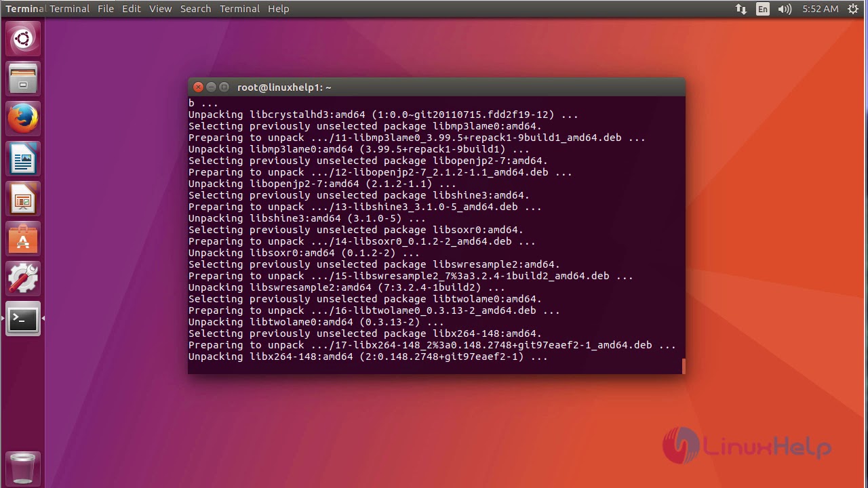The image size is (868, 488).
Task: Click line 'Unpacking libsoxr0:amd64 (0.1.2-2)'
Action: [304, 253]
